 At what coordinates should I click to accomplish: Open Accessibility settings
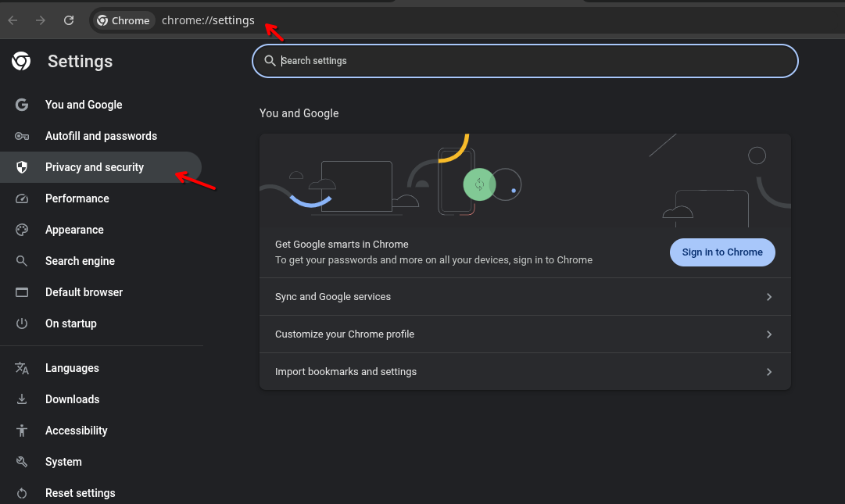(x=101, y=431)
